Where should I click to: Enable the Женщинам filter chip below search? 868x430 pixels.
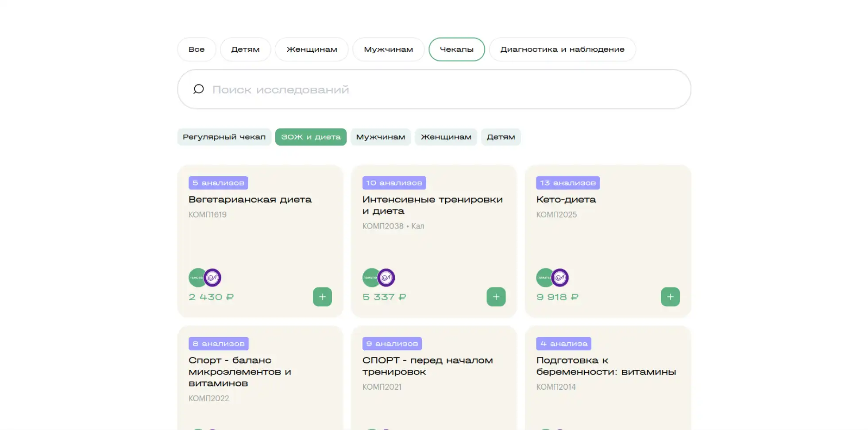(446, 137)
